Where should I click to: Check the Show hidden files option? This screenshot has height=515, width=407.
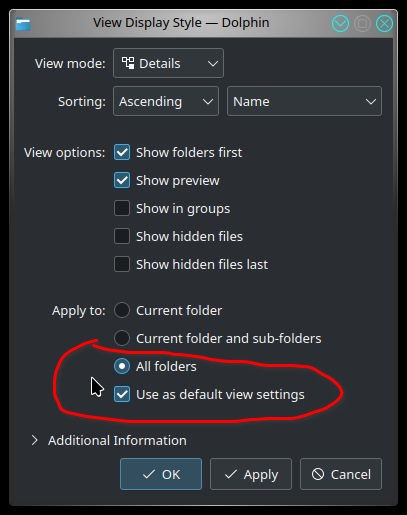tap(122, 236)
